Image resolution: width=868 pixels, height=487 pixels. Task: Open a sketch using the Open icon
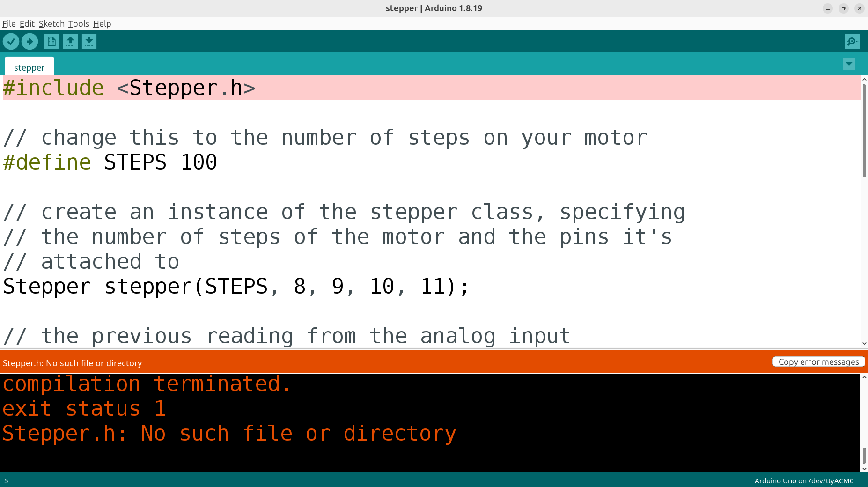tap(70, 42)
